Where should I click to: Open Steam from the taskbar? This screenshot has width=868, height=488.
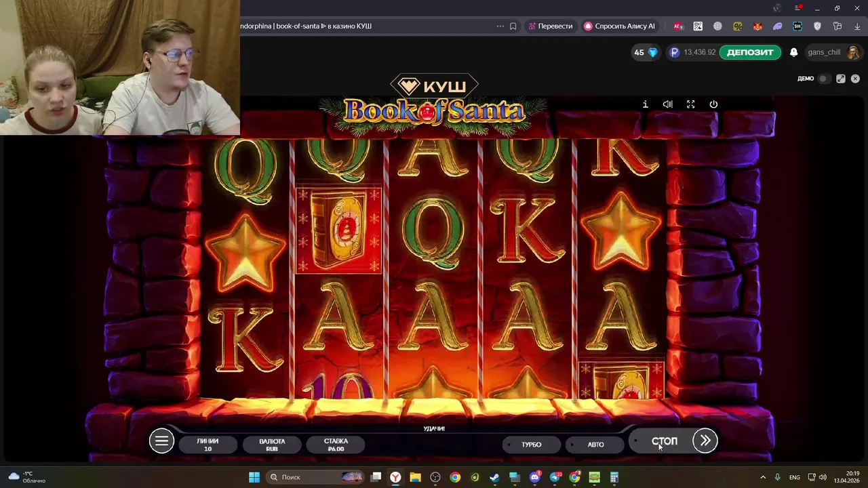click(494, 477)
